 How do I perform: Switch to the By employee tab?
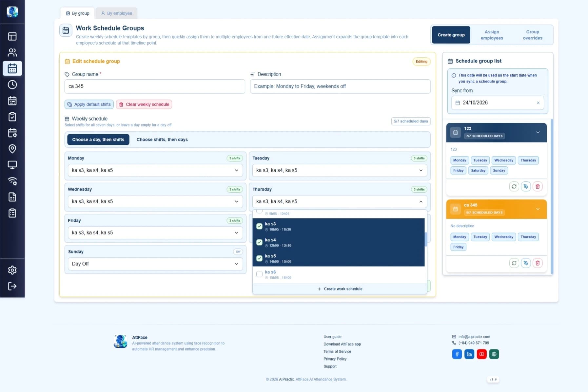click(x=117, y=13)
